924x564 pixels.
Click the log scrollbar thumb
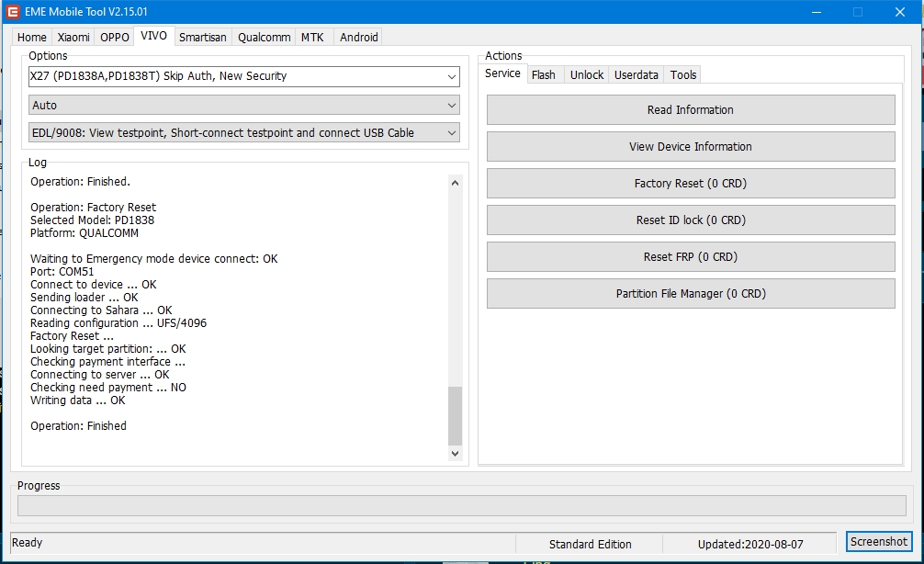pyautogui.click(x=455, y=415)
